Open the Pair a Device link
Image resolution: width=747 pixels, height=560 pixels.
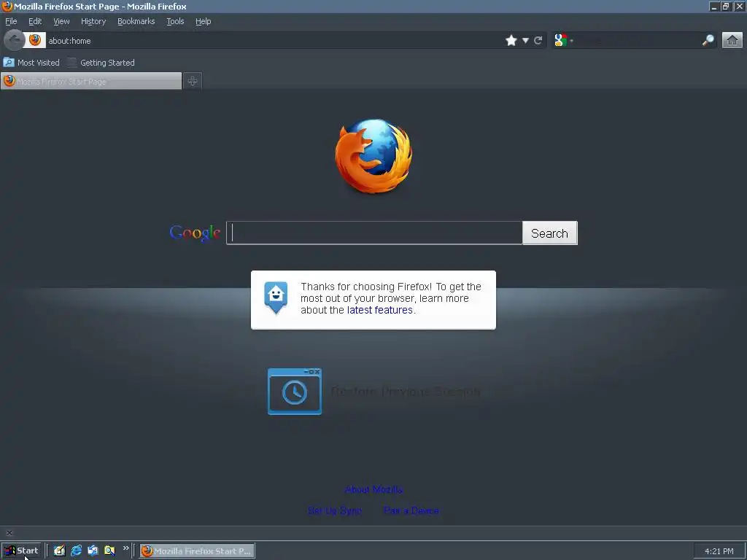pyautogui.click(x=411, y=510)
